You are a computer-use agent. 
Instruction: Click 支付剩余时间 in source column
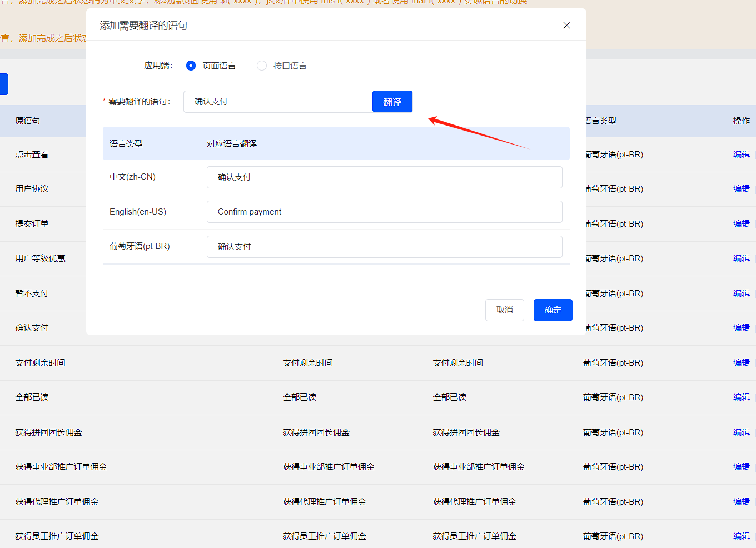(x=40, y=363)
